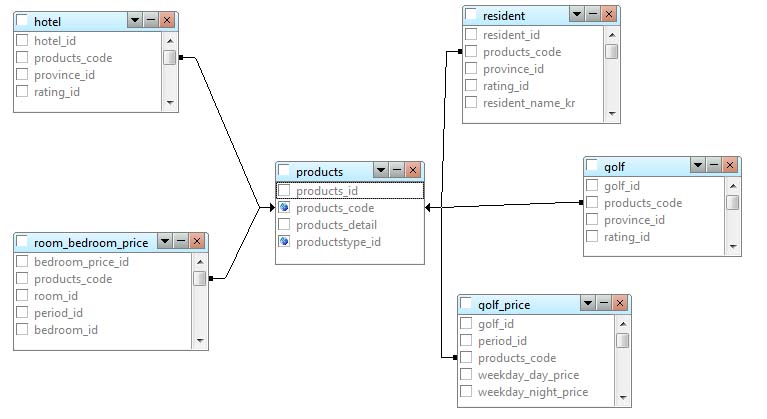This screenshot has height=419, width=767.
Task: Open dropdown arrow on products table header
Action: [381, 170]
